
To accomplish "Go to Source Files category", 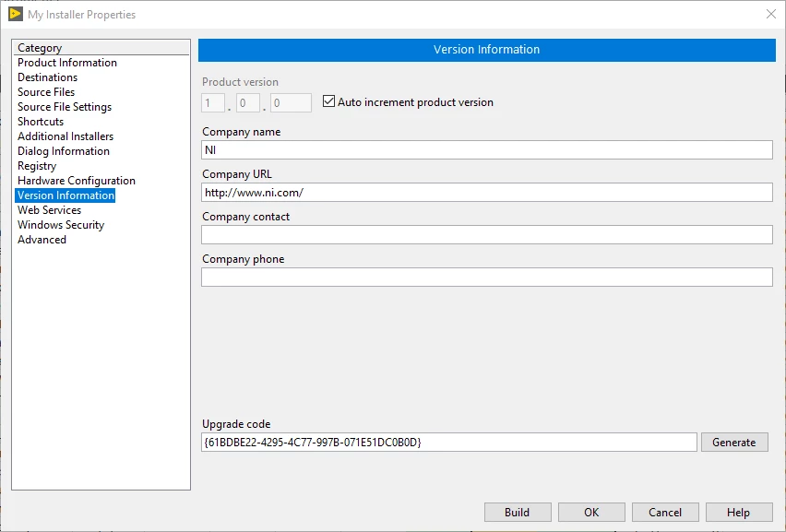I will coord(46,92).
